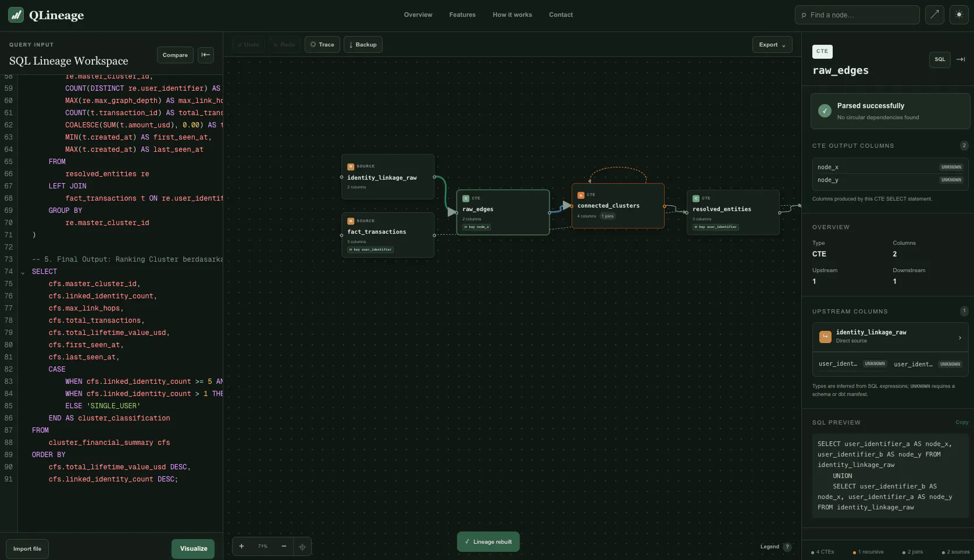Select the identity_linkage_raw source node

coord(388,177)
